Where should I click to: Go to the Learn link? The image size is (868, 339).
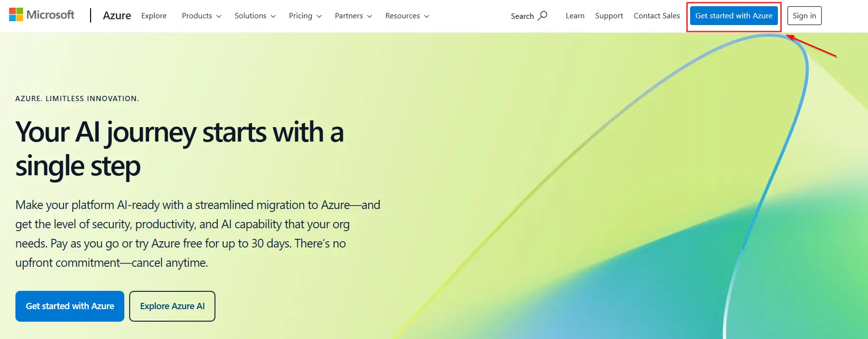(x=575, y=16)
